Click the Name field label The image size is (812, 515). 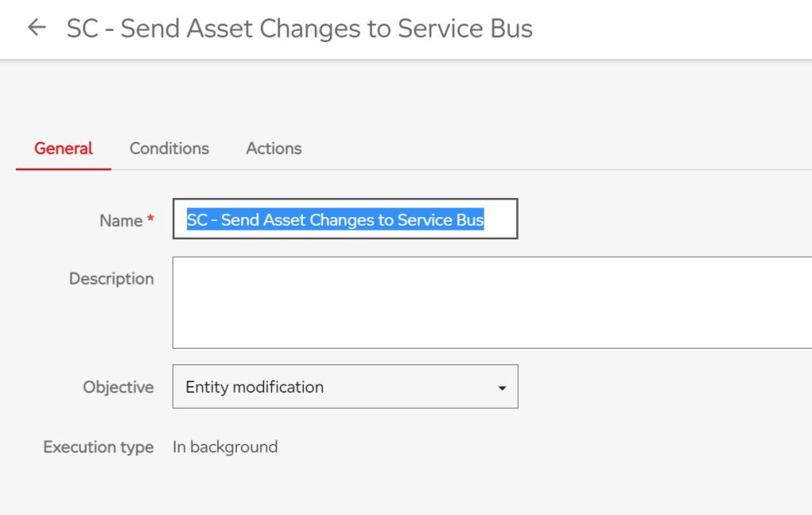(121, 221)
